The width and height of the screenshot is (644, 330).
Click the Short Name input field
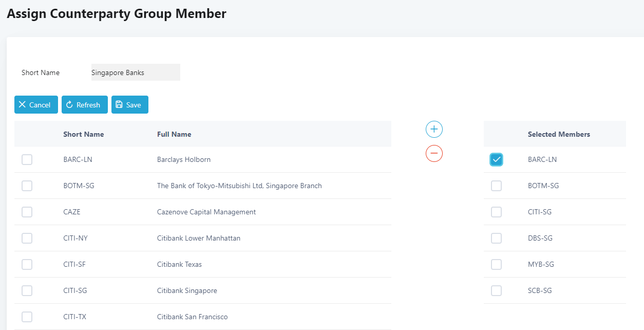tap(136, 72)
